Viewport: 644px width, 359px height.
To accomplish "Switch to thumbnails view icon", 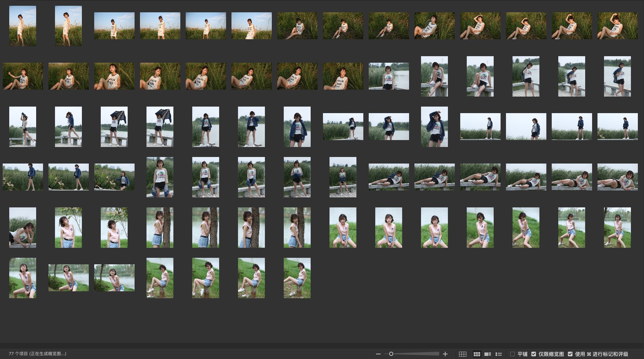I will (x=477, y=354).
